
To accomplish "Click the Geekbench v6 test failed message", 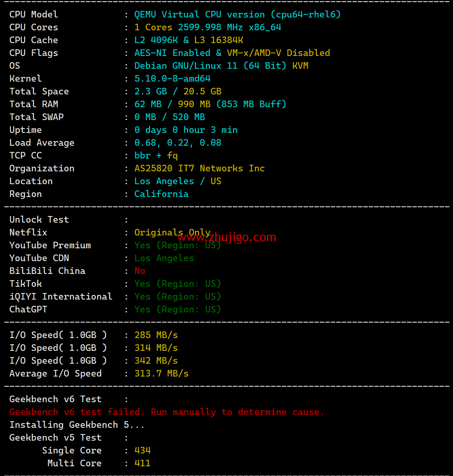I will pos(166,412).
